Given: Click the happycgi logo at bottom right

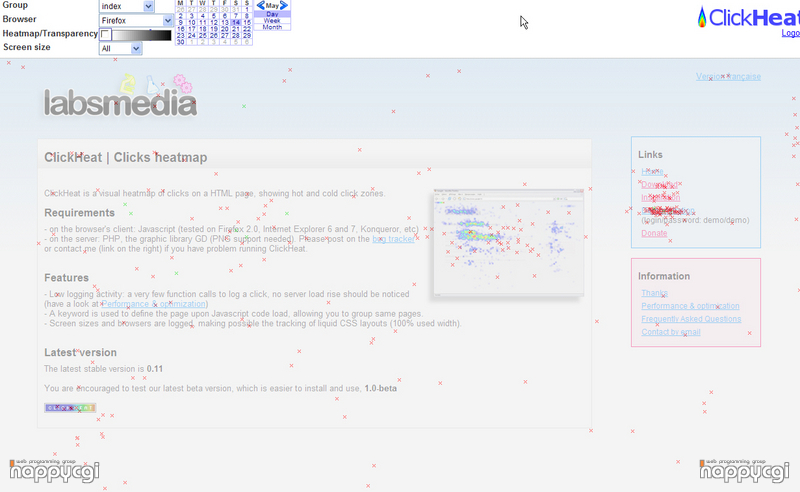Looking at the screenshot, I should tap(744, 471).
